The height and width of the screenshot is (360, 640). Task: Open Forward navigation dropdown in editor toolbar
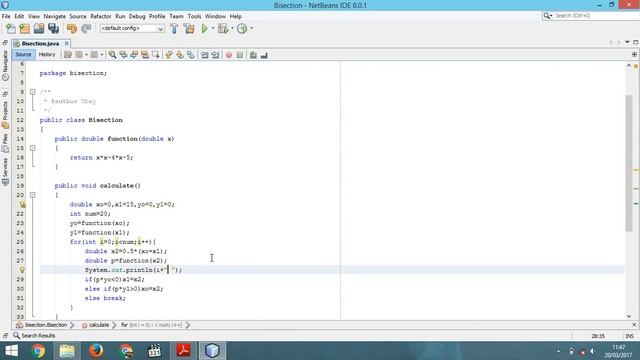point(102,55)
